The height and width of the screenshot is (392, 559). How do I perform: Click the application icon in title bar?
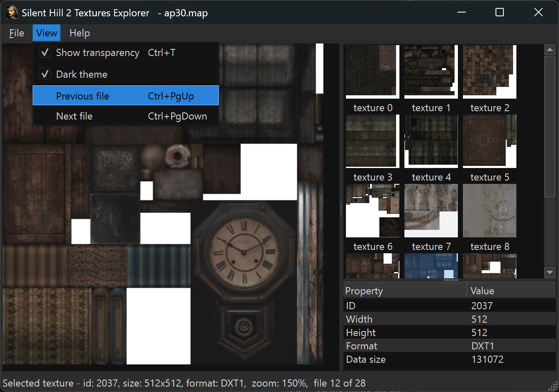12,13
